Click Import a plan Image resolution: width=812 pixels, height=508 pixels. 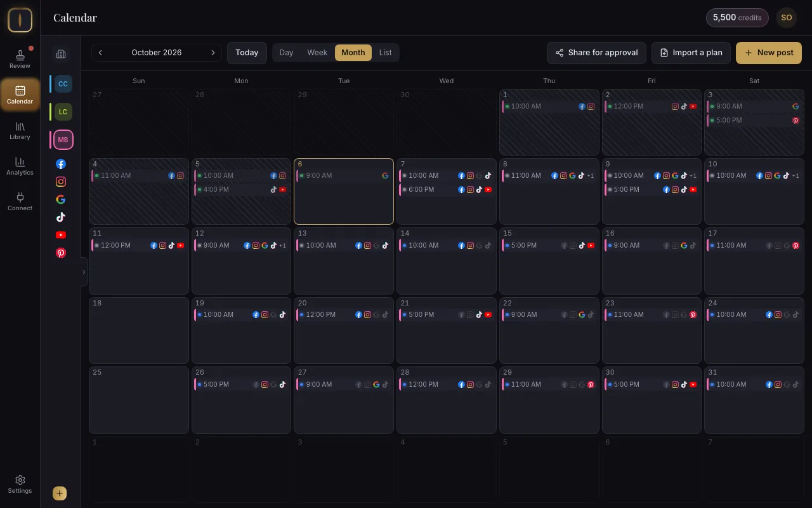691,53
